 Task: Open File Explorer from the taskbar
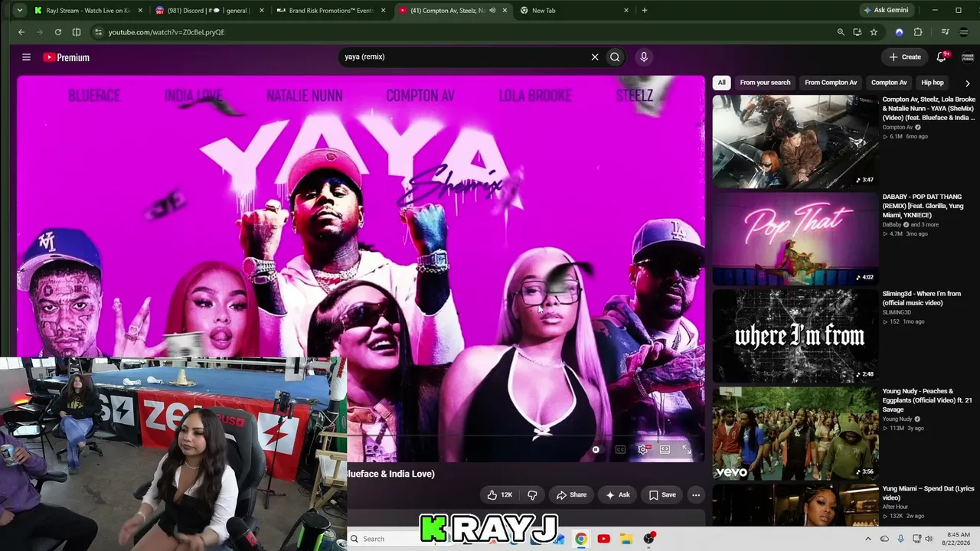click(x=626, y=539)
